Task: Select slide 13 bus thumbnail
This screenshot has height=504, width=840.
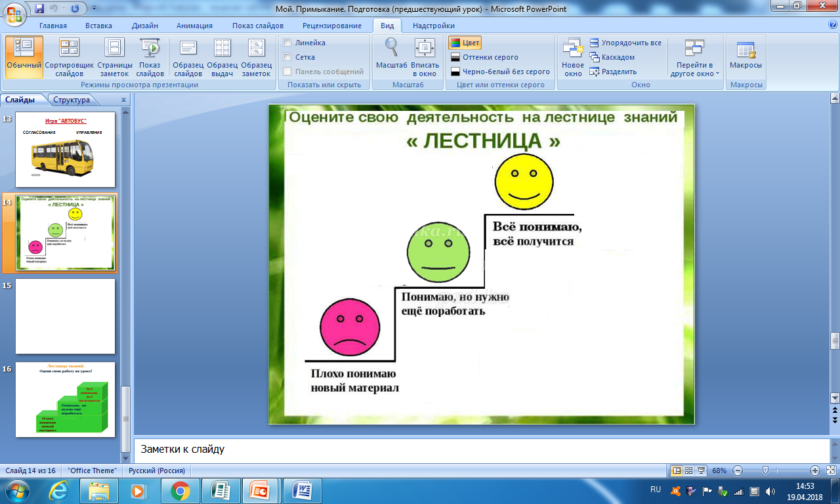Action: click(x=66, y=150)
